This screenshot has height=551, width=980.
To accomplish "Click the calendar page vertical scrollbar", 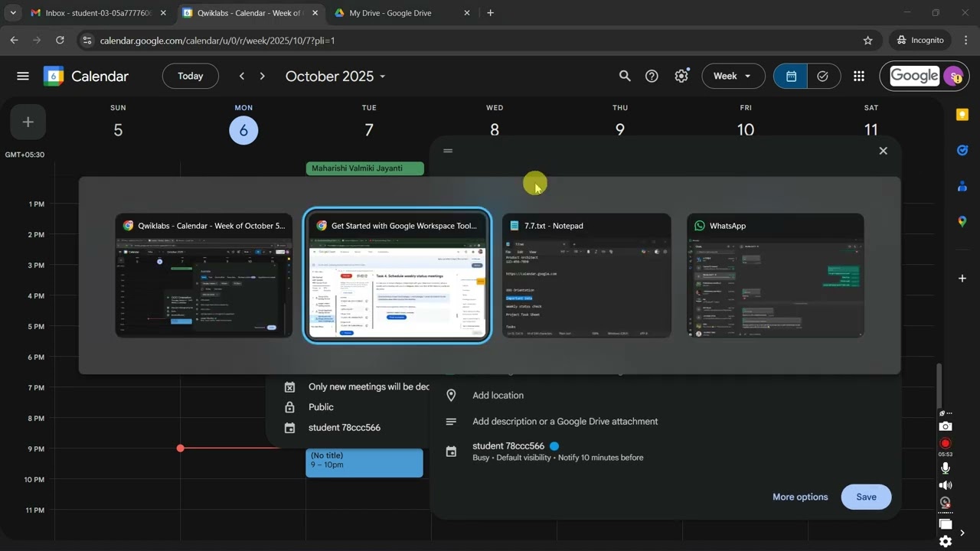I will (x=941, y=386).
